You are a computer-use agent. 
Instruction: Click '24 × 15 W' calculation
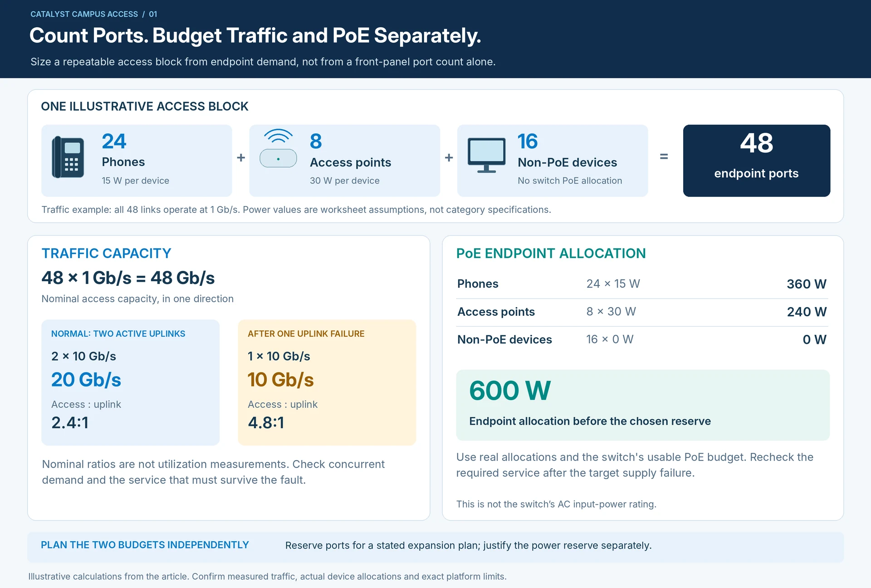[x=613, y=284]
